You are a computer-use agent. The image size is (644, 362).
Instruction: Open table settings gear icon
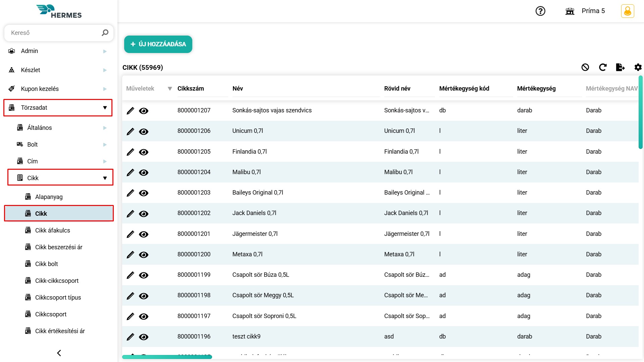pos(638,67)
